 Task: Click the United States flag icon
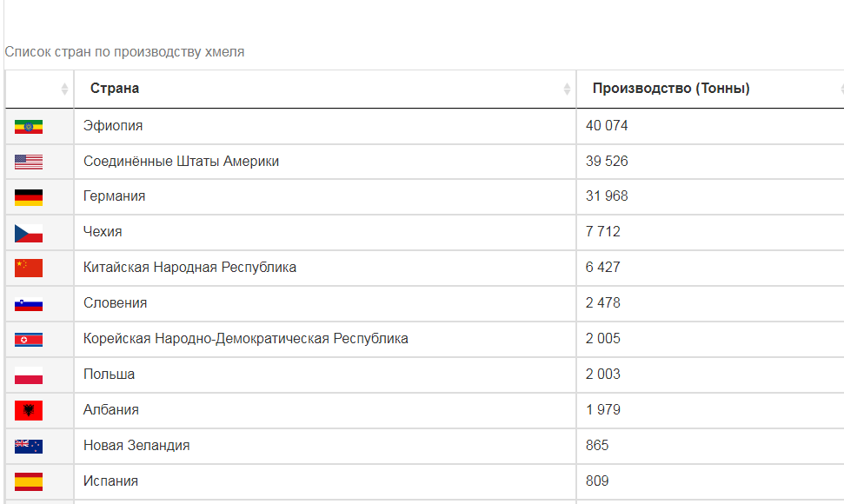29,162
